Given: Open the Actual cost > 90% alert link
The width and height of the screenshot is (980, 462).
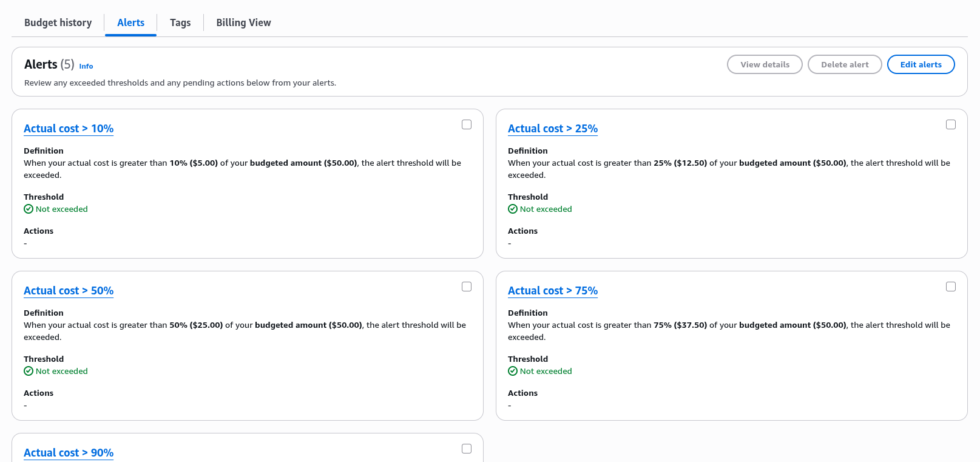Looking at the screenshot, I should click(69, 453).
